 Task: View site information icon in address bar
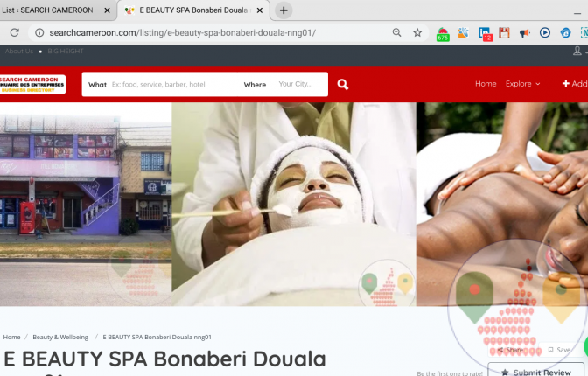pos(39,33)
